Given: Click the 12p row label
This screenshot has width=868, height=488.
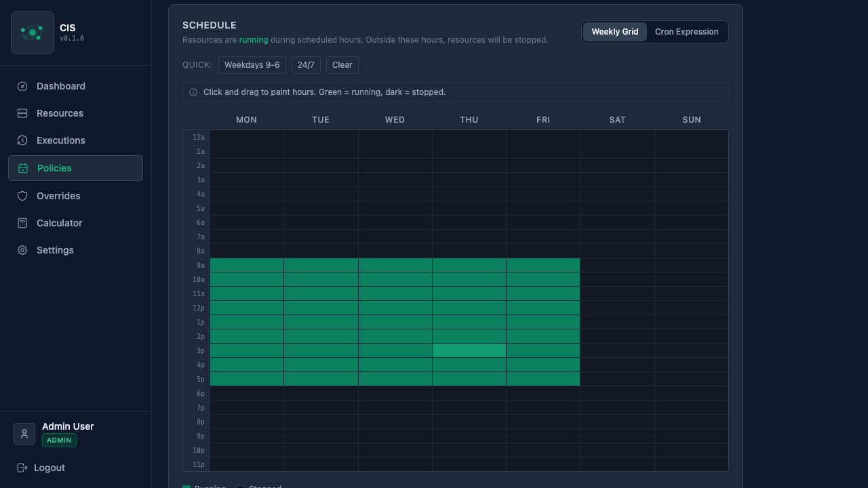Looking at the screenshot, I should pos(199,308).
